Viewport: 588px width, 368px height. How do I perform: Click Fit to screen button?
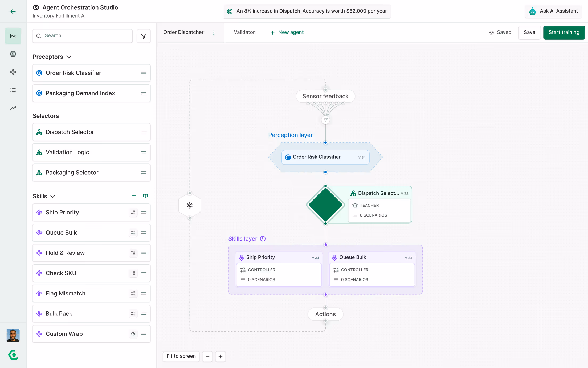click(181, 356)
